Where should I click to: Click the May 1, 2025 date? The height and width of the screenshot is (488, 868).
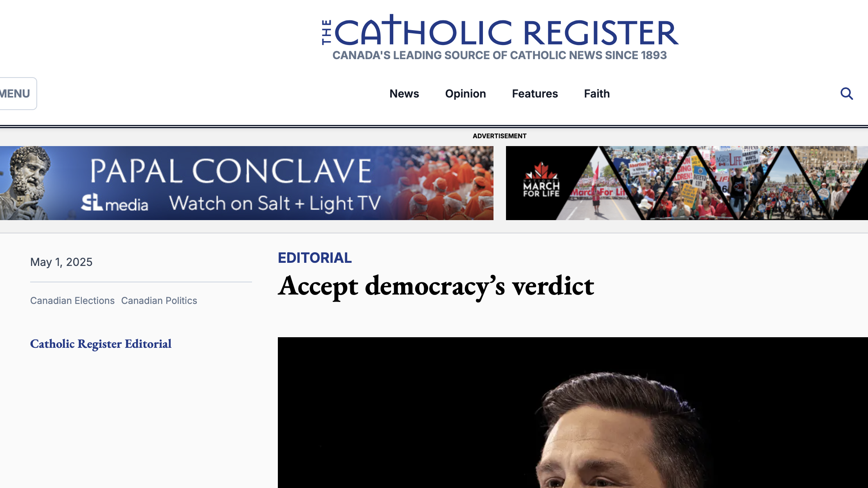[61, 262]
